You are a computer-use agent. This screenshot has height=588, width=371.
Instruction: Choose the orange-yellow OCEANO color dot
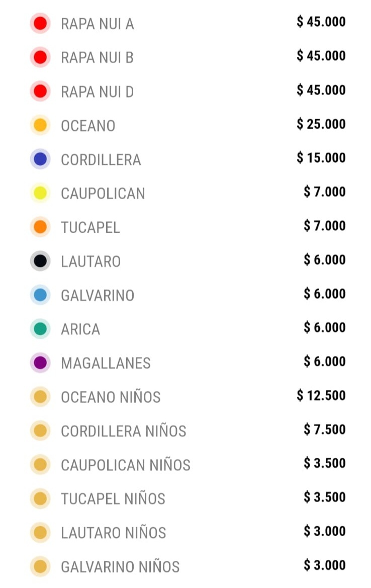(x=40, y=125)
